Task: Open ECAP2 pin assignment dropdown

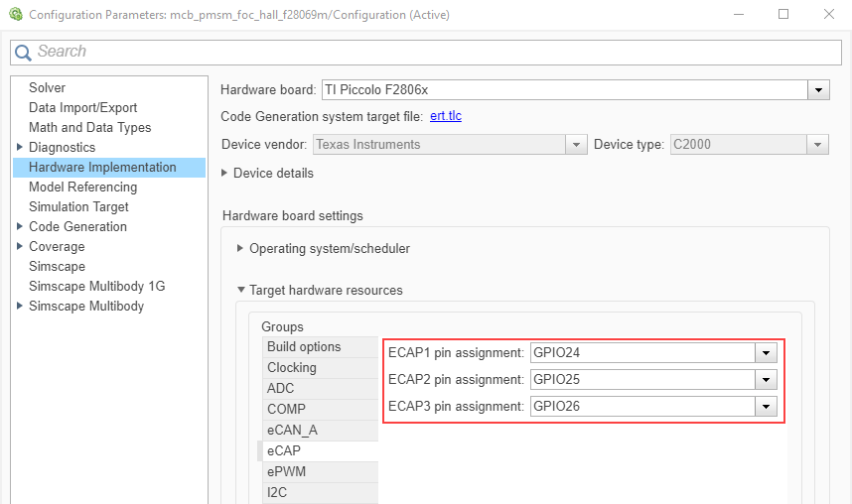Action: [x=765, y=379]
